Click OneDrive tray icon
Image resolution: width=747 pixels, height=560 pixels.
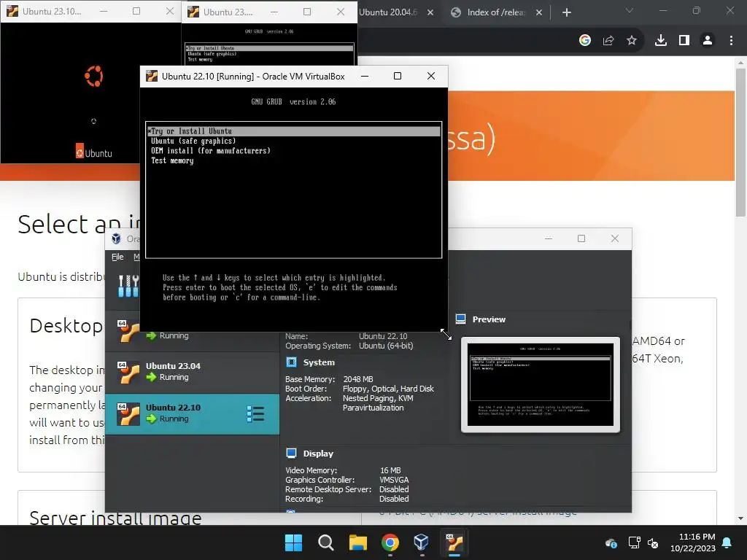612,542
